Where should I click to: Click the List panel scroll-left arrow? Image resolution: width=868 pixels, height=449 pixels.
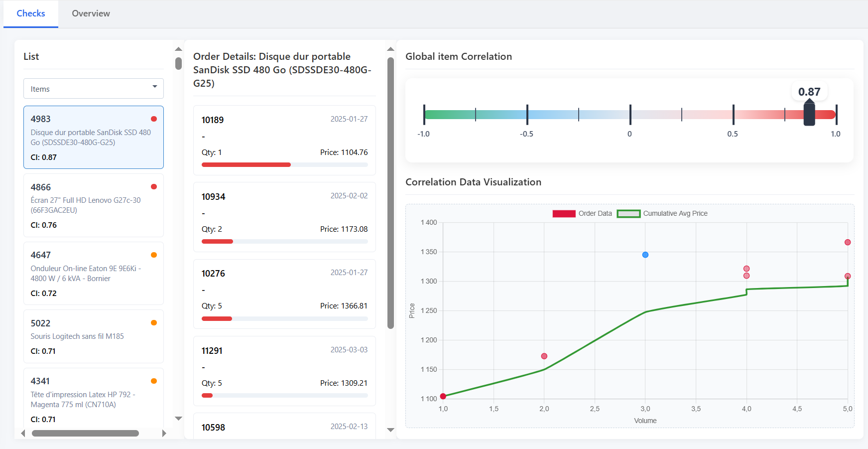coord(23,434)
